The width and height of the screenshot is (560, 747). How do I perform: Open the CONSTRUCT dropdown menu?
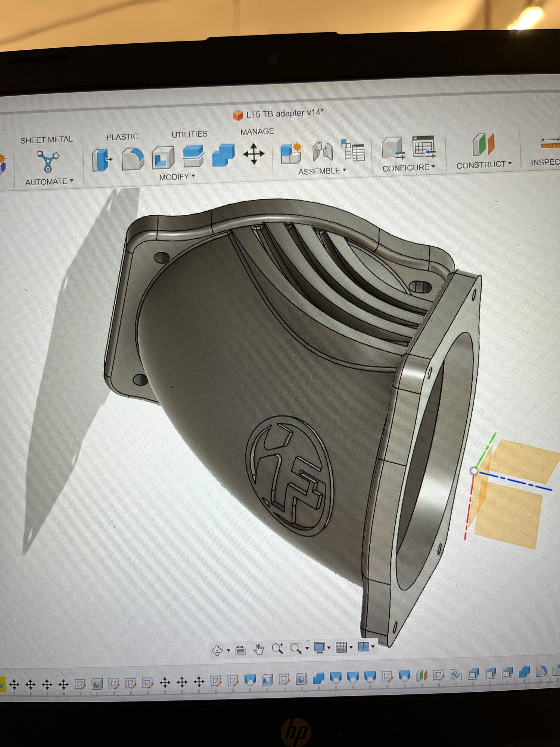coord(483,165)
